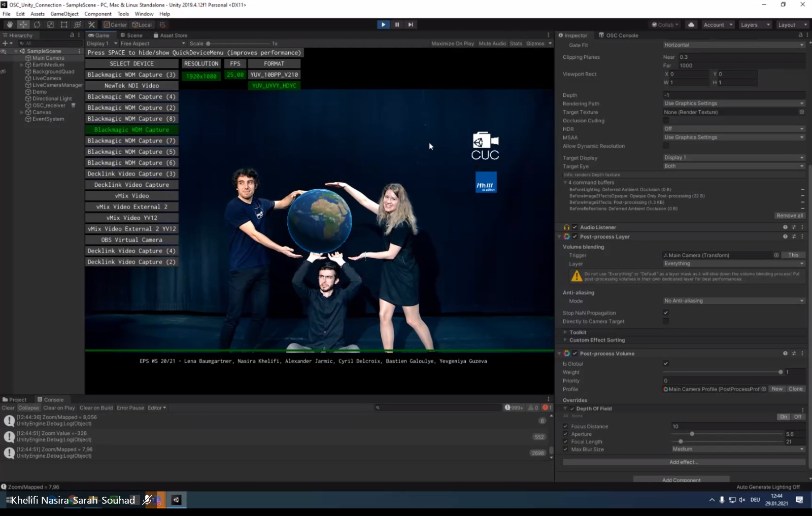Select the OBS Virtual Camera device
The width and height of the screenshot is (812, 516).
(131, 239)
